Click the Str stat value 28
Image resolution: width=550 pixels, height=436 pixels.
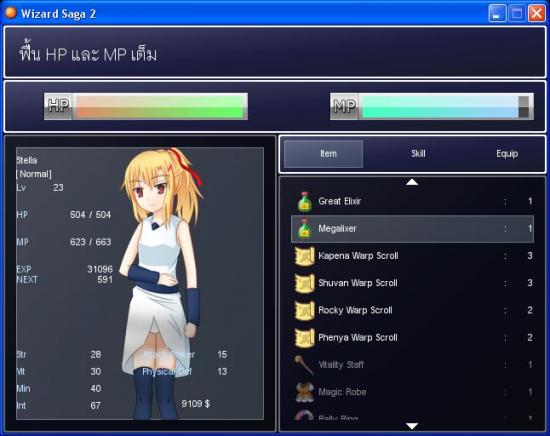(x=96, y=354)
